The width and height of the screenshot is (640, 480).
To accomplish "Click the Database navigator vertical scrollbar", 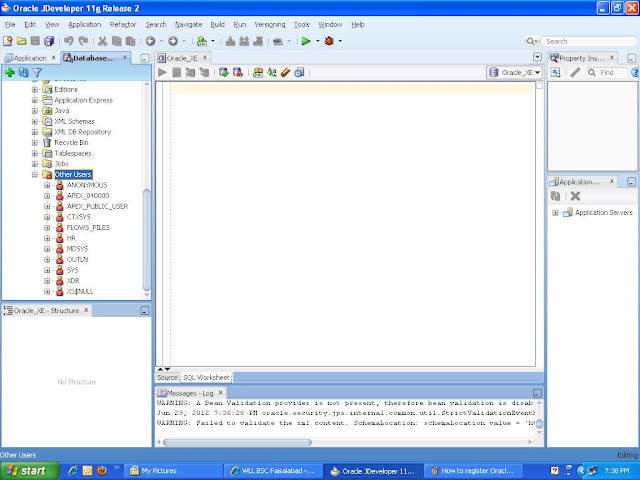I will (147, 240).
